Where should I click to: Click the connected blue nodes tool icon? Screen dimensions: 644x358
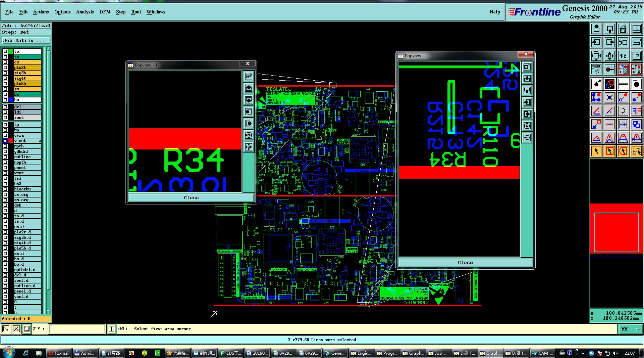(x=596, y=97)
